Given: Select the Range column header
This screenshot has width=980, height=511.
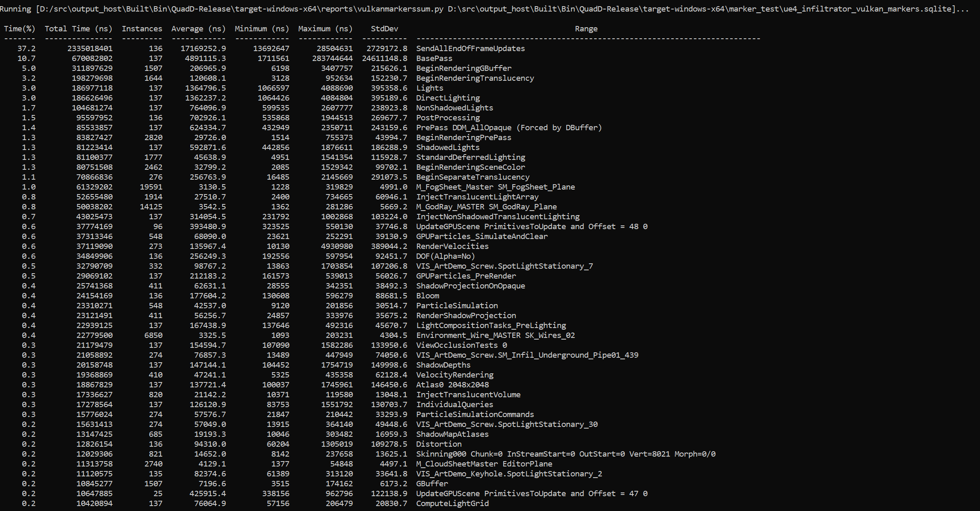Looking at the screenshot, I should point(586,28).
